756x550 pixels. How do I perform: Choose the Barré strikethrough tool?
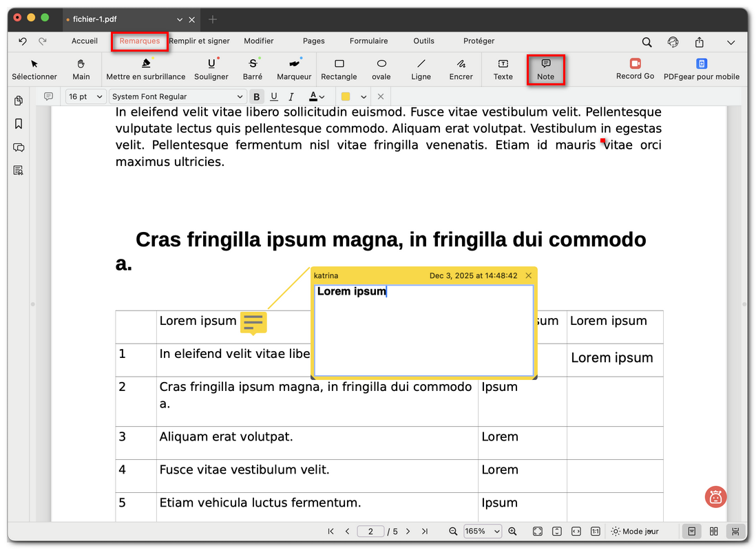click(x=253, y=69)
